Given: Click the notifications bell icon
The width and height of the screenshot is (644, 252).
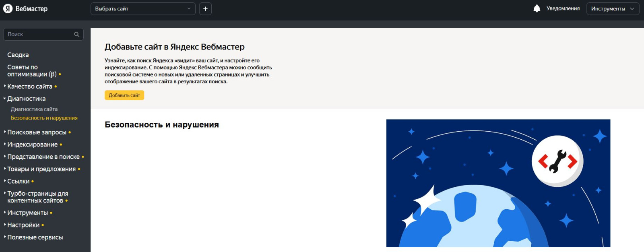Looking at the screenshot, I should point(537,8).
